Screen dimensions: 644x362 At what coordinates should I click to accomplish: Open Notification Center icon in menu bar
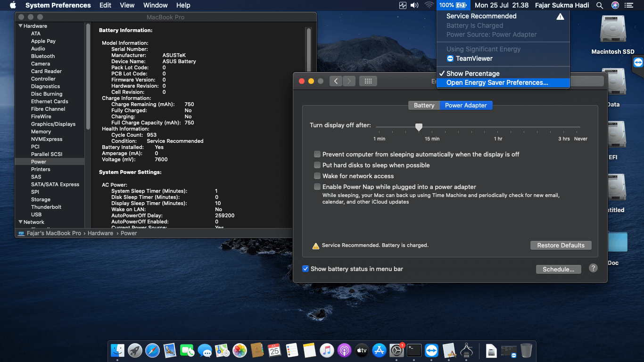tap(628, 5)
